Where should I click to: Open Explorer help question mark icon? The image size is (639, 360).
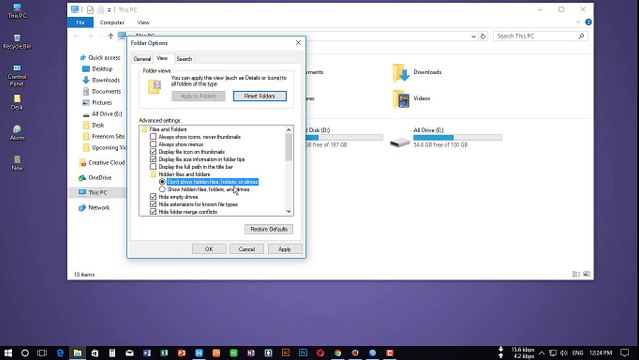[x=588, y=22]
